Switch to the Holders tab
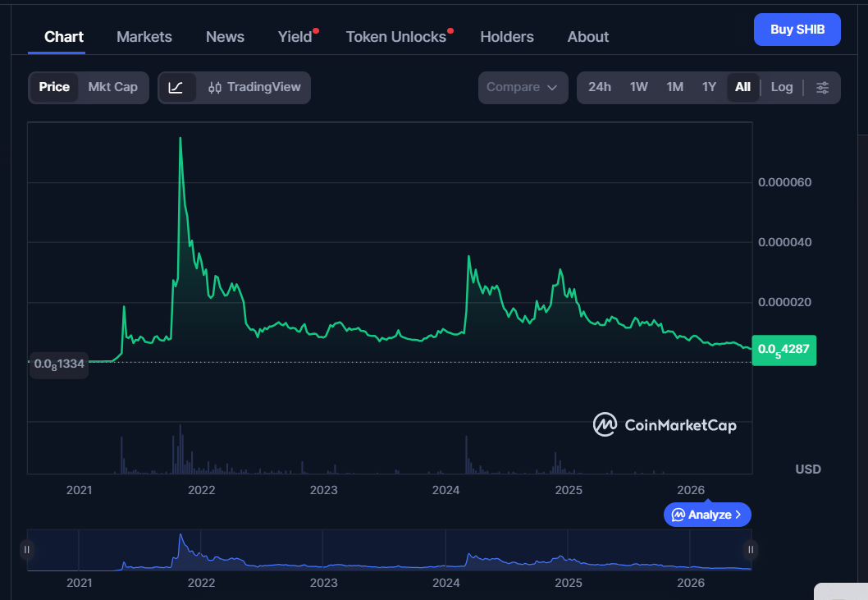 click(506, 37)
